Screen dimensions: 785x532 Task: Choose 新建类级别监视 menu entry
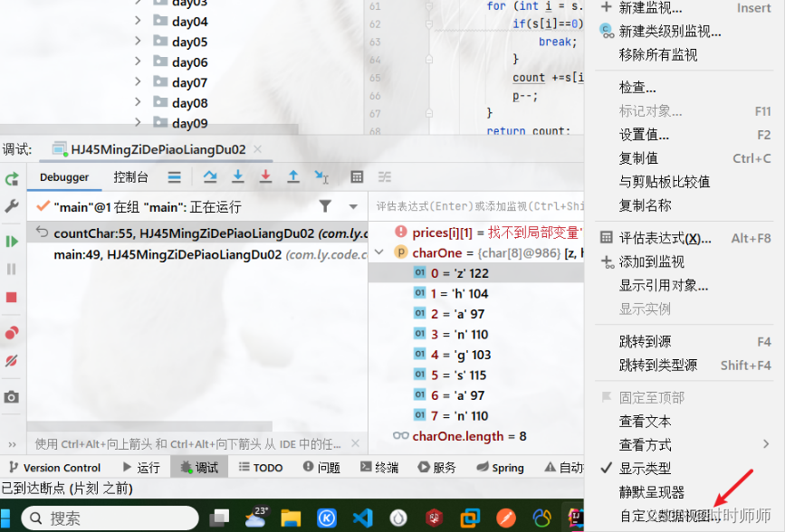click(684, 31)
